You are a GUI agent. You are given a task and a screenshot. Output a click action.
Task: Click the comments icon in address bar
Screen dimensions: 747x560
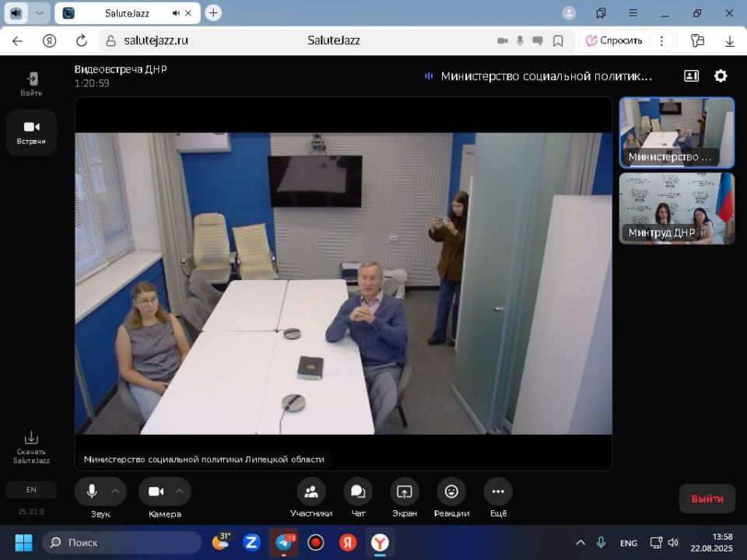coord(538,41)
